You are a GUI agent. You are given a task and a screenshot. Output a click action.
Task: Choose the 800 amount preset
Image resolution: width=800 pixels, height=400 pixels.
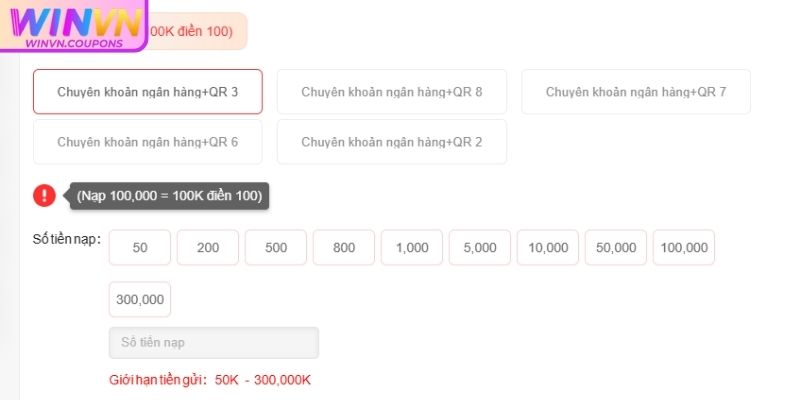pyautogui.click(x=344, y=248)
